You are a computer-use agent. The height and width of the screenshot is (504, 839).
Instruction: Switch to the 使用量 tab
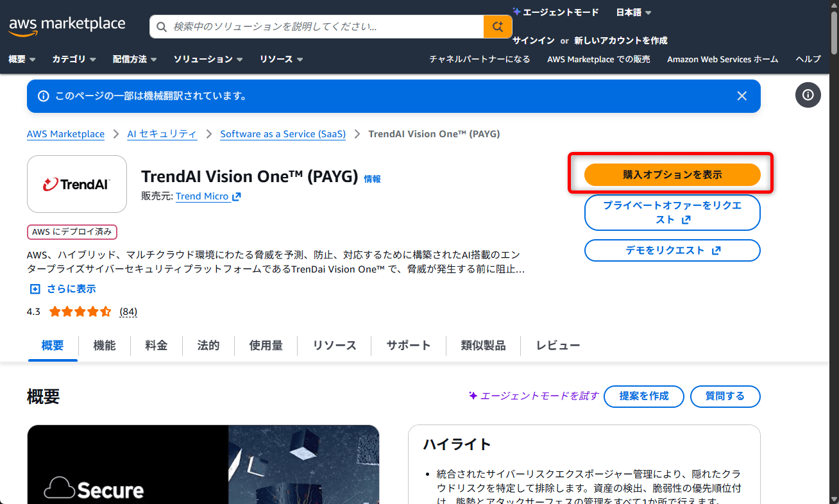(266, 346)
